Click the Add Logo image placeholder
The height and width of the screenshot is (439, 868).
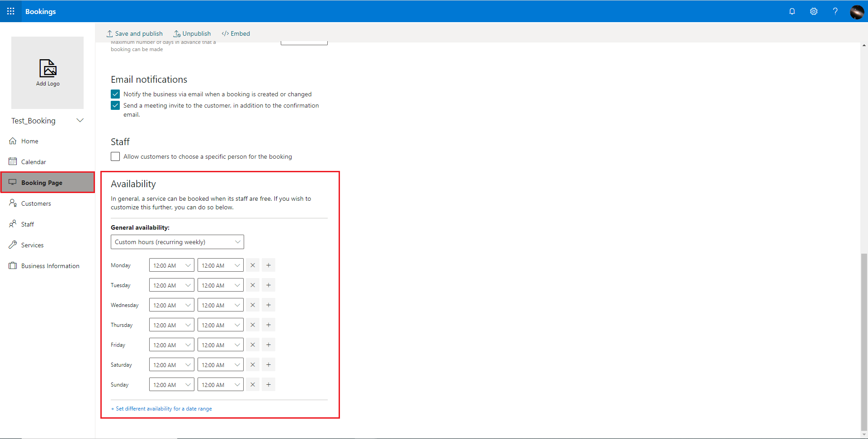coord(47,73)
